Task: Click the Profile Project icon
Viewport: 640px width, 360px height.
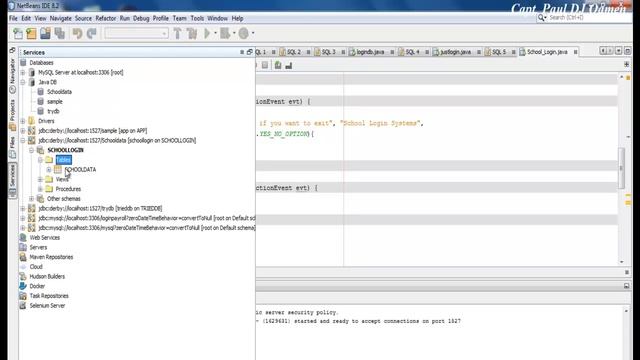Action: click(x=243, y=33)
